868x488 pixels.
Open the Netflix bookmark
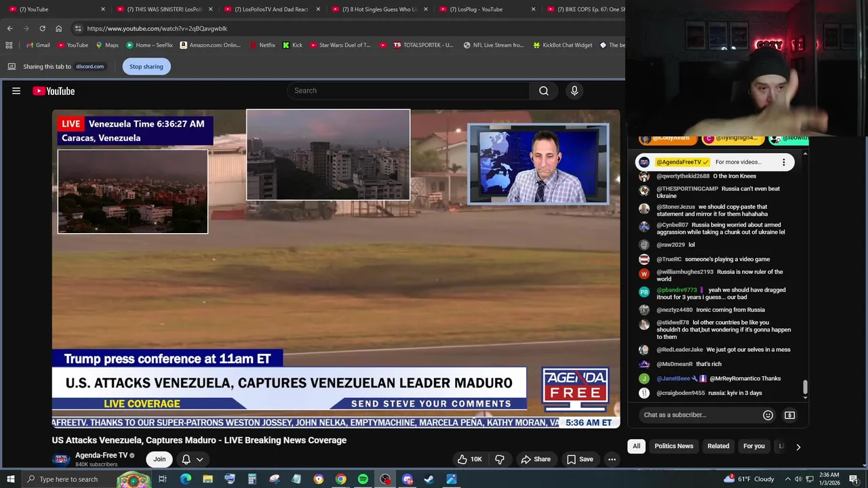point(262,45)
